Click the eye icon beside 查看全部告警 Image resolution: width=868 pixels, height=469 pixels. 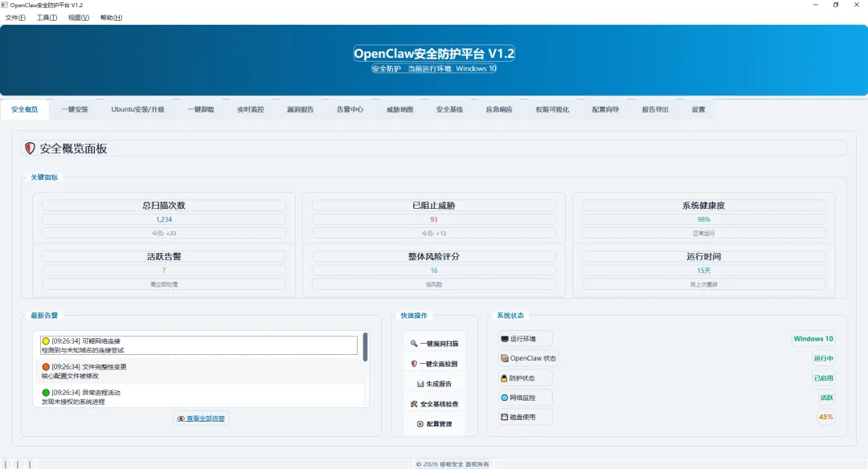pos(181,418)
